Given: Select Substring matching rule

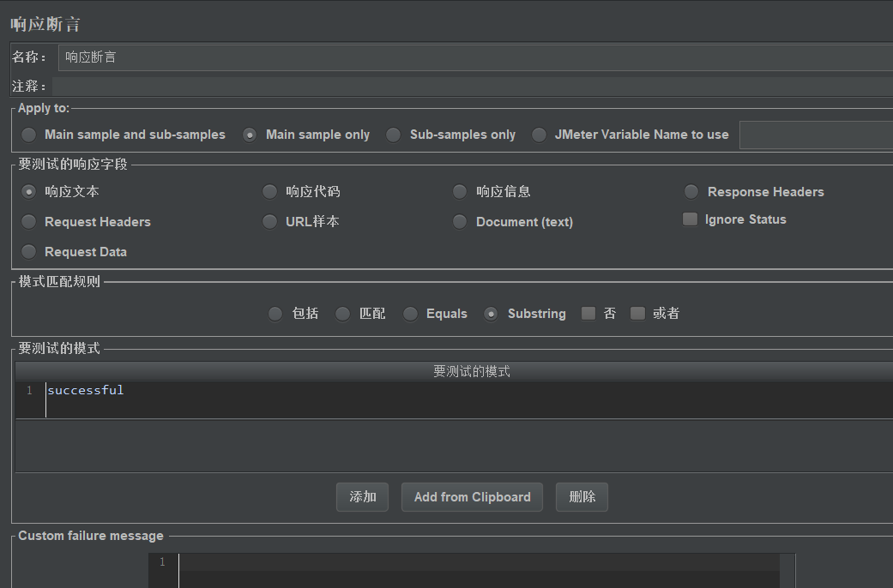Looking at the screenshot, I should (491, 314).
